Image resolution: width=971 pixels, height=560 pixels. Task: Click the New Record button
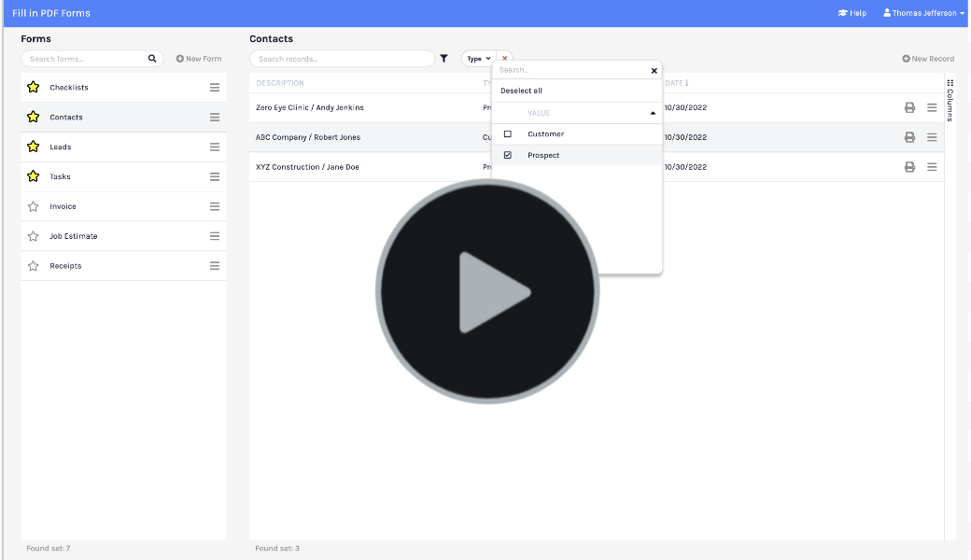point(928,59)
